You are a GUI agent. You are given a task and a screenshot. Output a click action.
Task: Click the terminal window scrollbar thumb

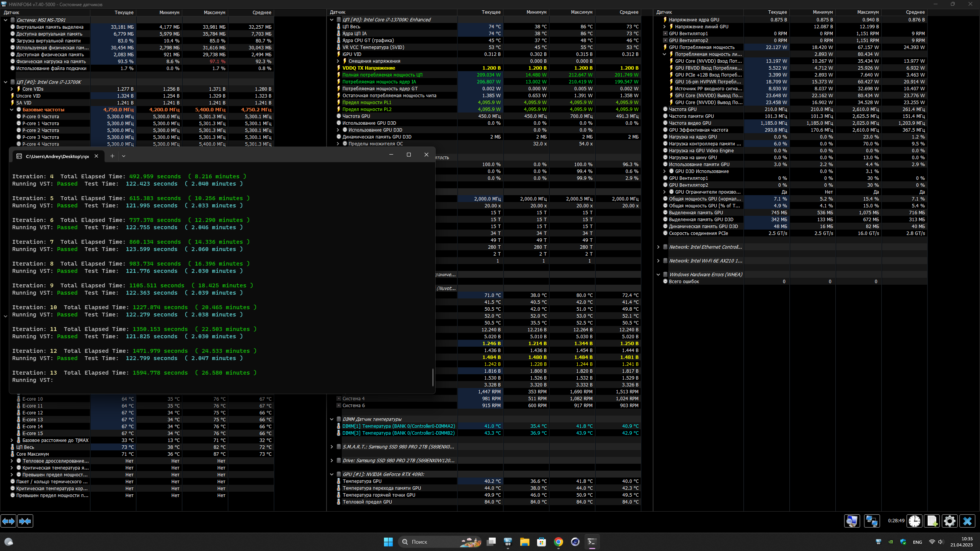[x=433, y=377]
